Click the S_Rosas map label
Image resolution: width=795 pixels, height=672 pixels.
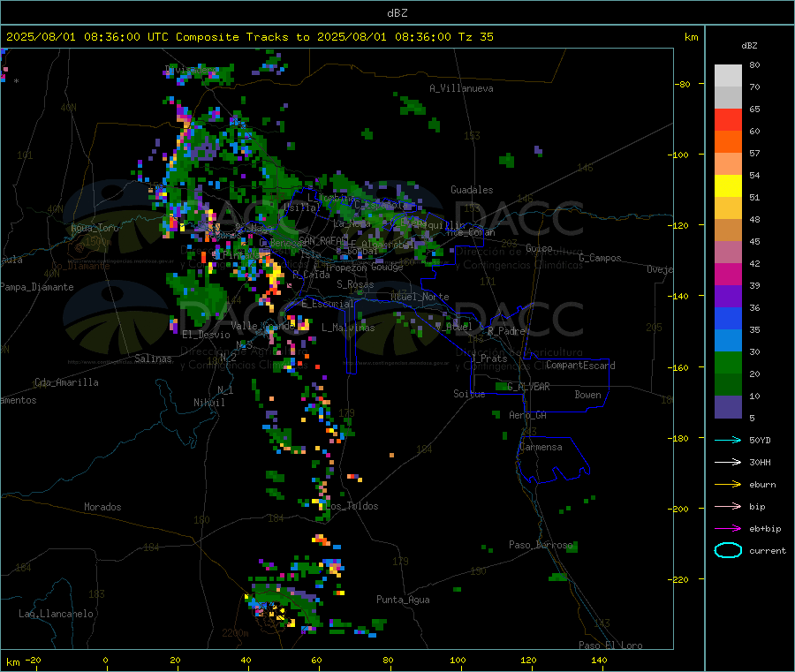(x=355, y=284)
